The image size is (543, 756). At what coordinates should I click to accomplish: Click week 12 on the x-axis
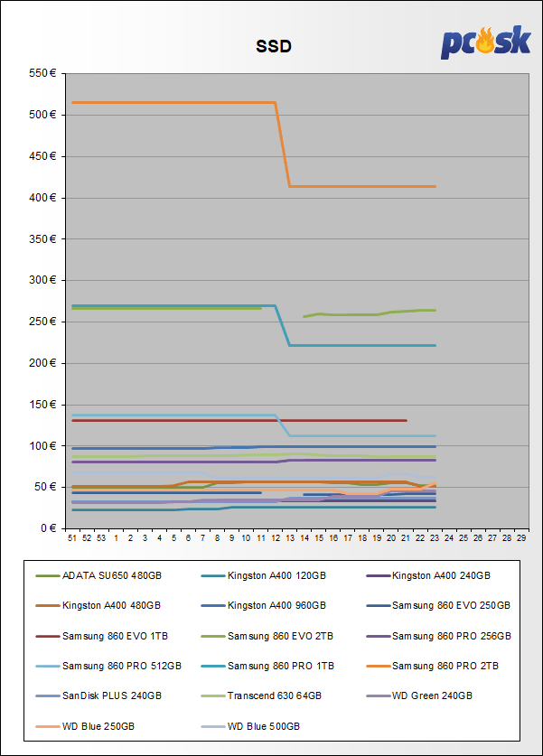[276, 538]
